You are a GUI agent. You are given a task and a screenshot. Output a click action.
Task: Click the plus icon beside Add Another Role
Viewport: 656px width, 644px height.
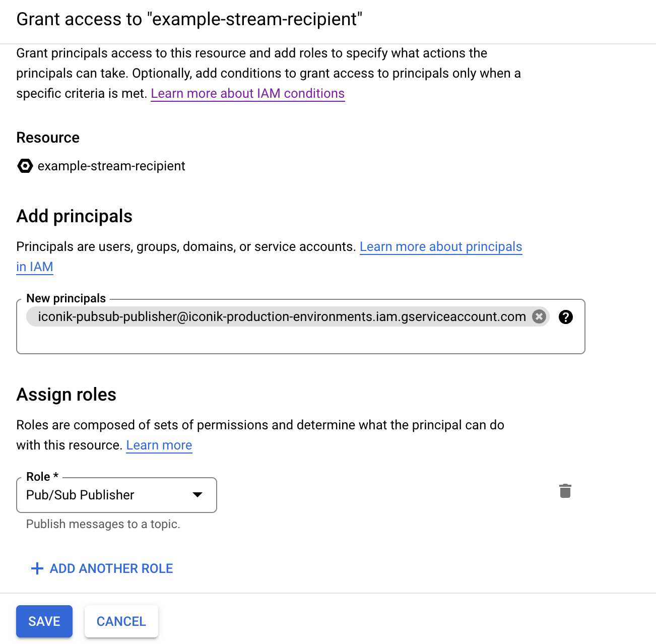tap(37, 568)
